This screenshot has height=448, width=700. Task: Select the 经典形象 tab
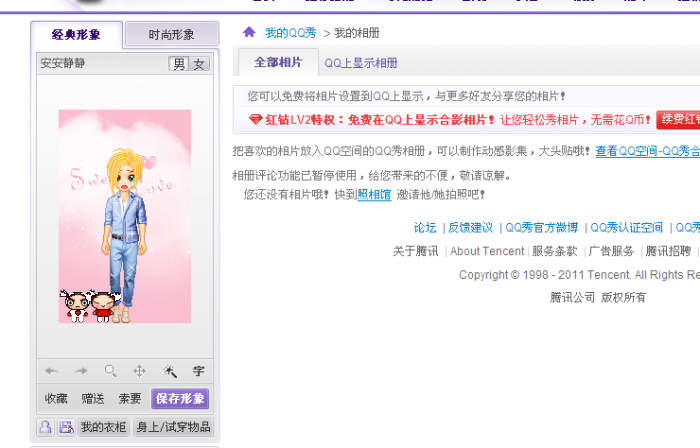click(76, 34)
